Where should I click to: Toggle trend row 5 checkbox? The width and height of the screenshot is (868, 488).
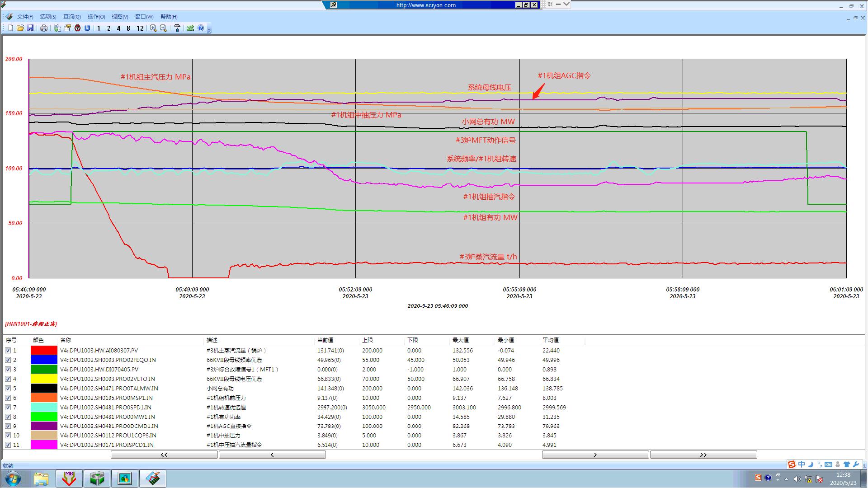pos(8,388)
